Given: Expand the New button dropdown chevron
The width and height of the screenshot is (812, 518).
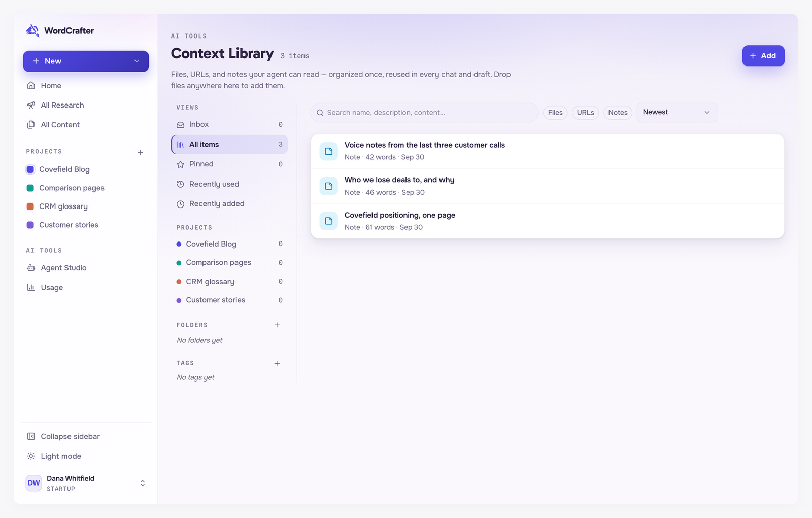Looking at the screenshot, I should pos(137,61).
